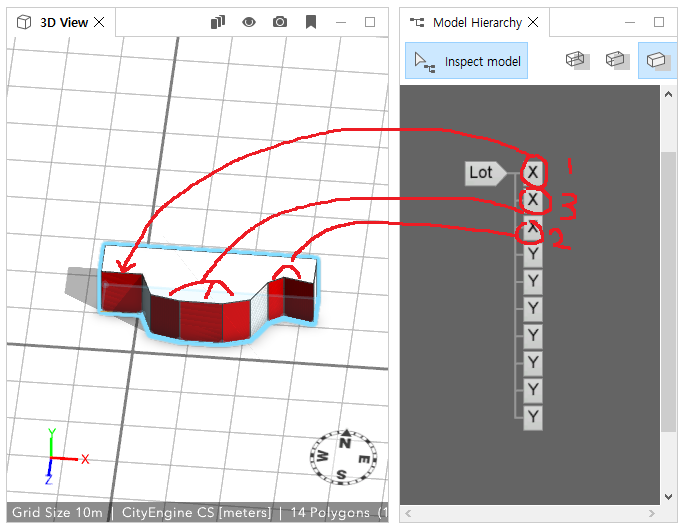Select the Lot root node

tap(482, 172)
